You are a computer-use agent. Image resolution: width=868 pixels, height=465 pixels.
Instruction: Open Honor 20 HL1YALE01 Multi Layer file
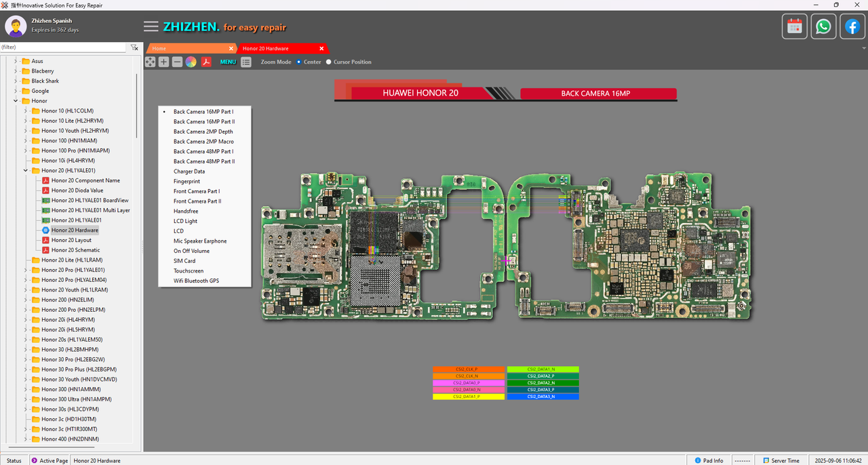[90, 210]
